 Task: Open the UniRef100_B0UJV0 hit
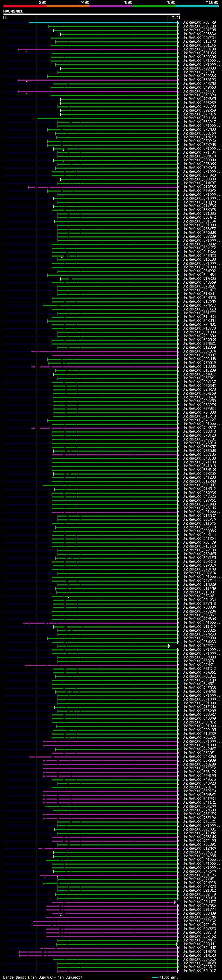click(199, 118)
